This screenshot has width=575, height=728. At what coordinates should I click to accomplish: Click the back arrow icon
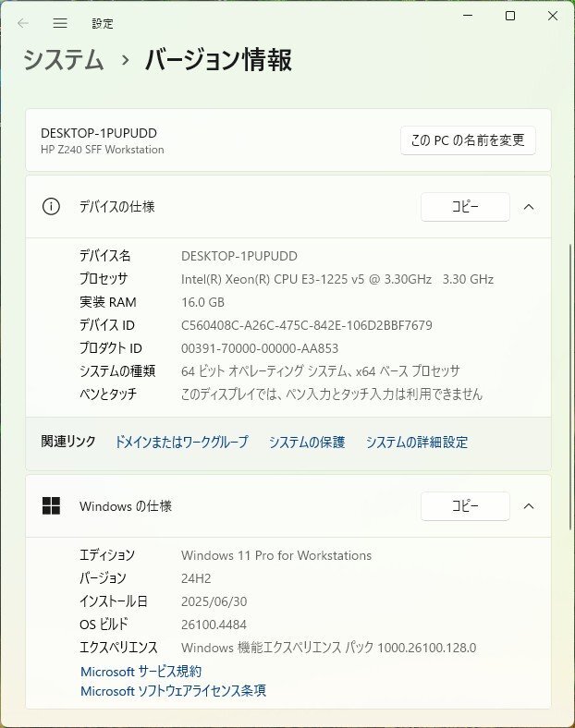click(23, 23)
